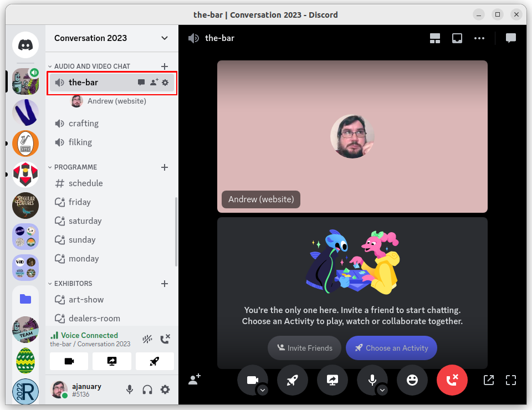Open User Settings gear in user panel

coord(165,389)
